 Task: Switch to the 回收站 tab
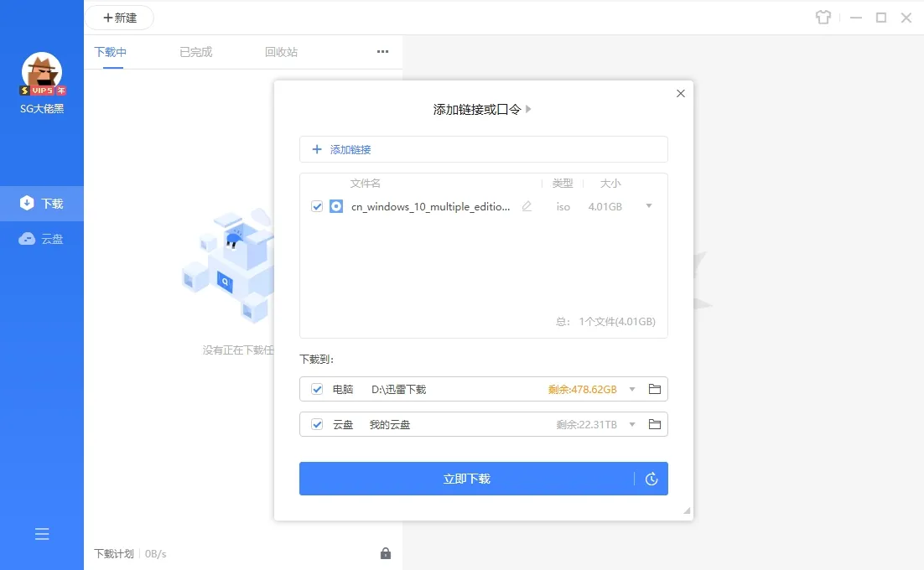[x=281, y=52]
